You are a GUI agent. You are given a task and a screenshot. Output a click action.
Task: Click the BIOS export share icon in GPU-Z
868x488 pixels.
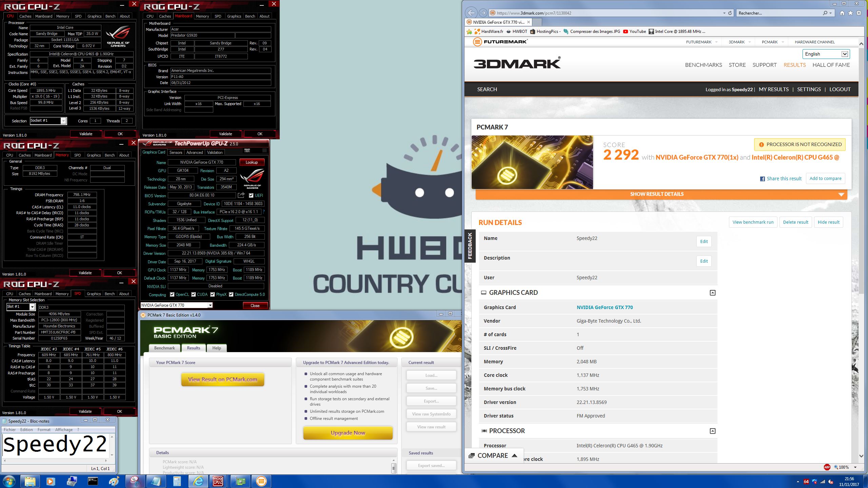click(x=241, y=195)
